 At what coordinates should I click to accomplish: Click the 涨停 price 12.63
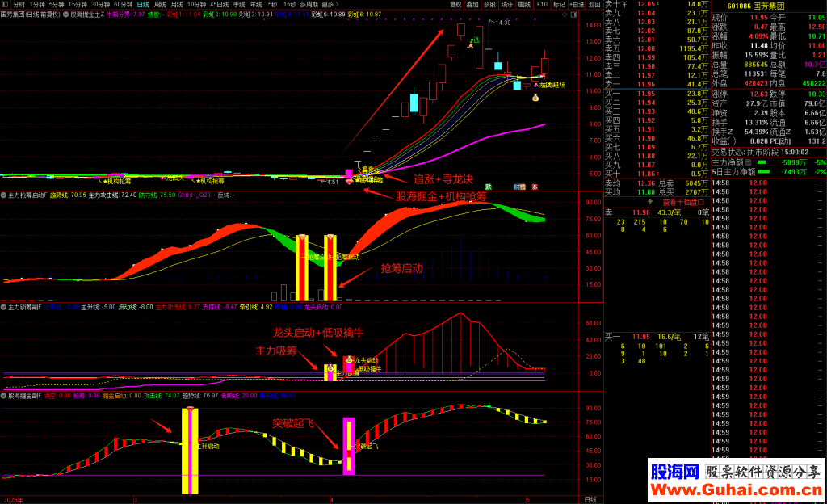pos(759,94)
